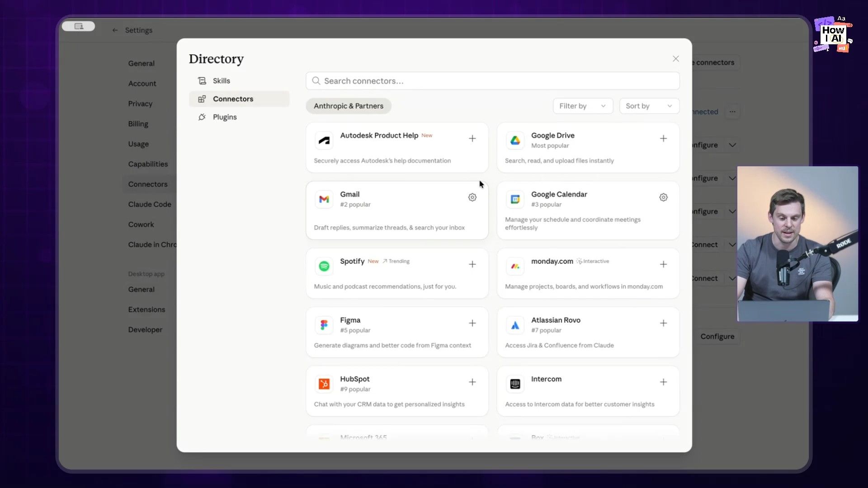This screenshot has height=488, width=868.
Task: Open the more options ellipsis in Settings
Action: coord(732,112)
